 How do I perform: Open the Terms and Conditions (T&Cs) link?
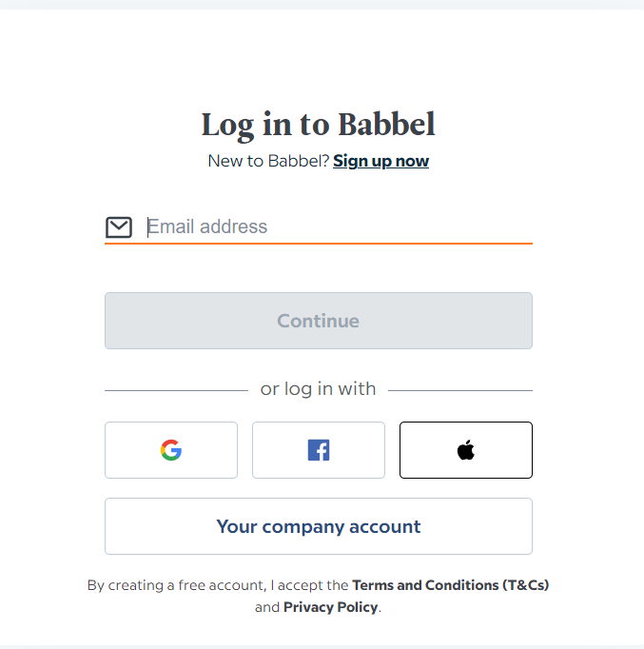[450, 585]
